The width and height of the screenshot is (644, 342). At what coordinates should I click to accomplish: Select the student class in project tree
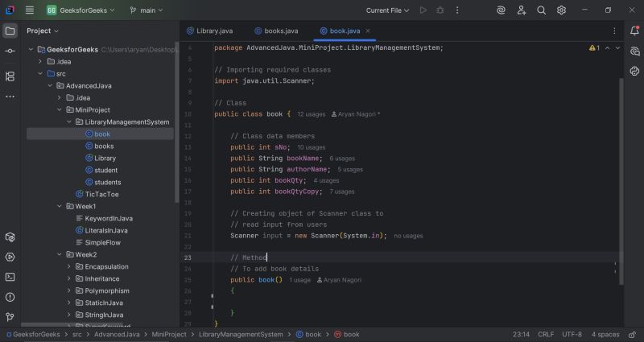click(101, 170)
